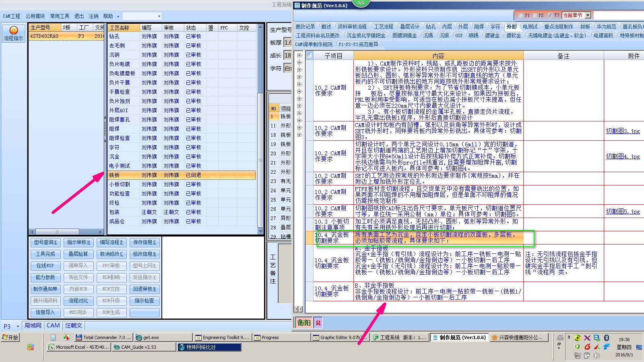Select the 铣板 process row
Image resolution: width=644 pixels, height=362 pixels.
(182, 175)
